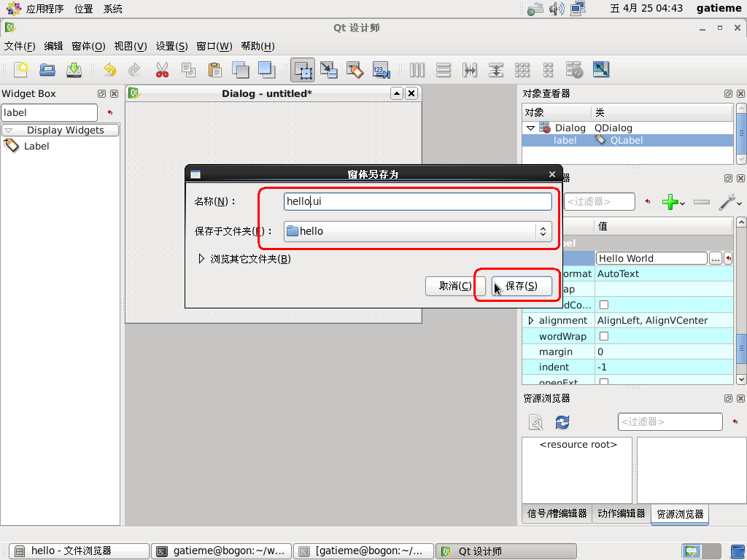This screenshot has width=747, height=560.
Task: Click the network connection panel icon
Action: tap(578, 9)
